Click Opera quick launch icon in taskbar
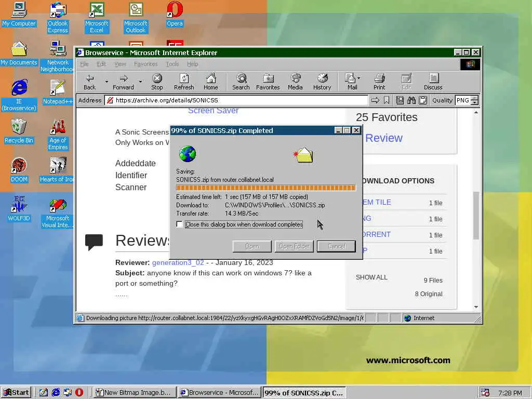532x399 pixels. [x=79, y=392]
